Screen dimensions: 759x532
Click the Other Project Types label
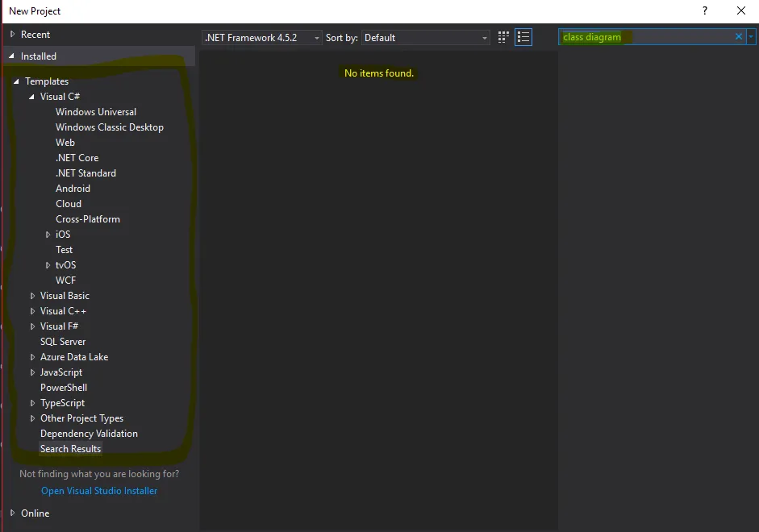(81, 418)
